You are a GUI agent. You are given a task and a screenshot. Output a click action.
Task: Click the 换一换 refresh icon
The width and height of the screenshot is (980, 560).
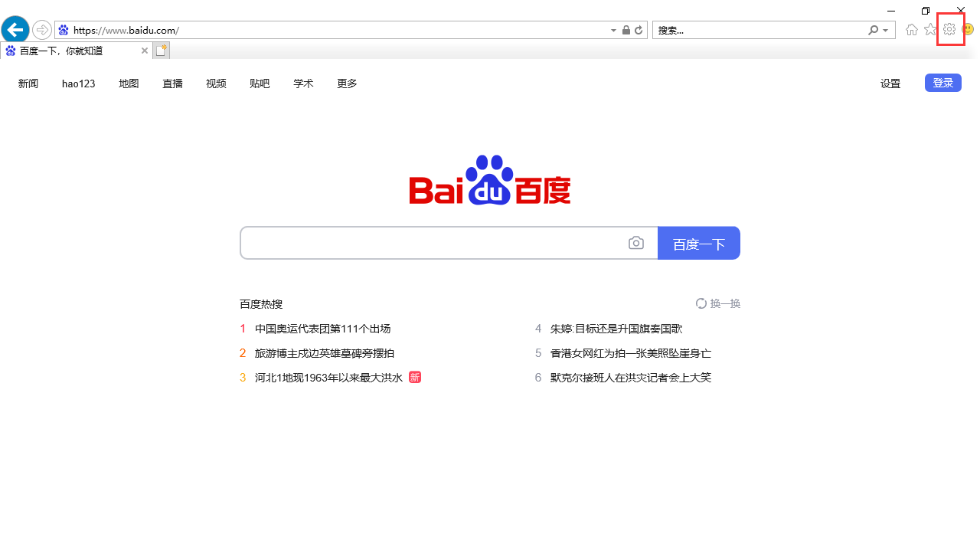tap(701, 303)
